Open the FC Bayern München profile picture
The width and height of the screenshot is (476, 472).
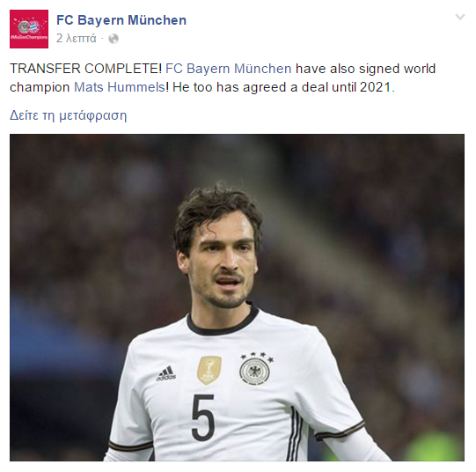29,29
